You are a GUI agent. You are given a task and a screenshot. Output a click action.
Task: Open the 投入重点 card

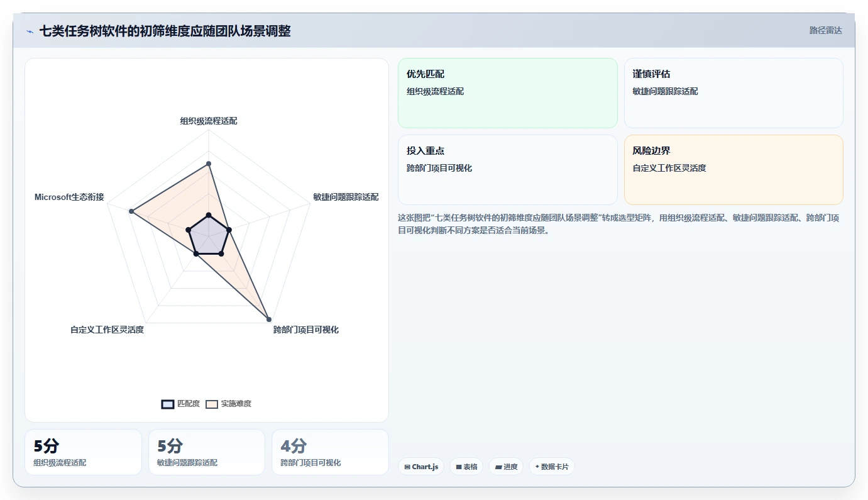[508, 170]
